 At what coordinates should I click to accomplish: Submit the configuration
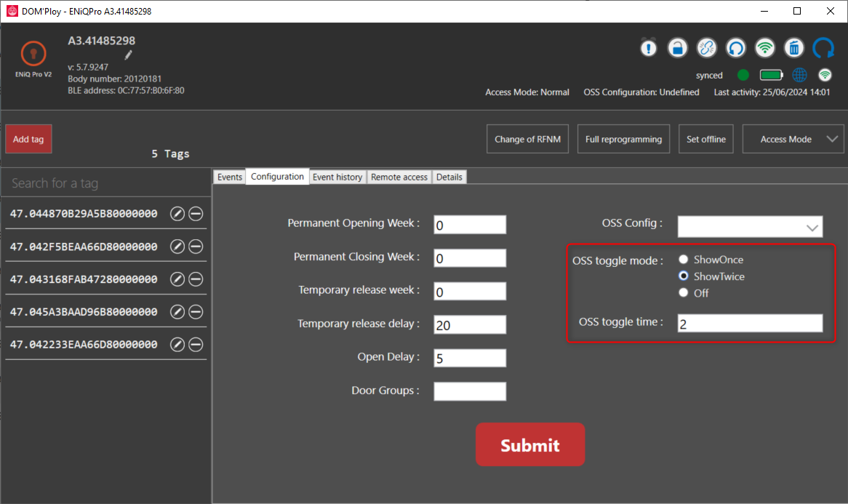(530, 444)
